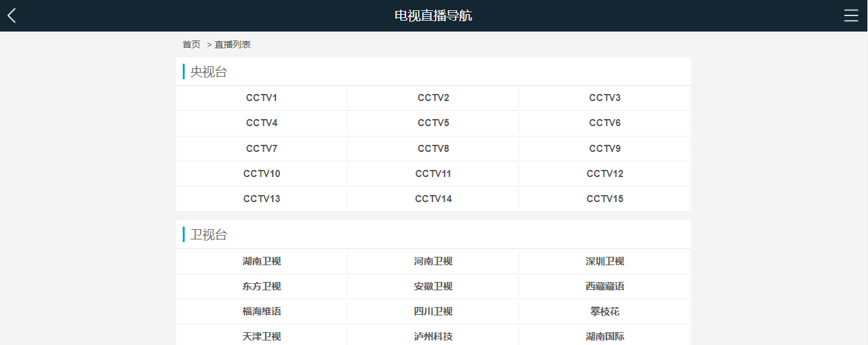Select 攀枝花 channel

[605, 312]
